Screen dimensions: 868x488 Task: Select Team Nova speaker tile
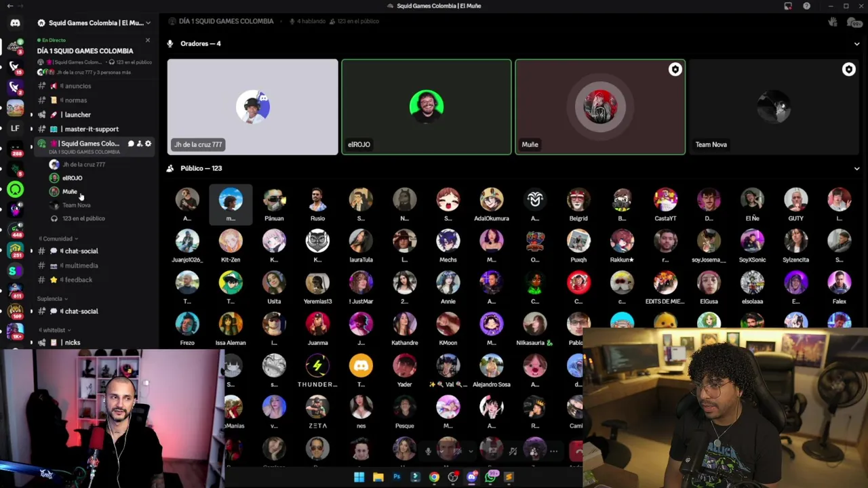[x=774, y=107]
